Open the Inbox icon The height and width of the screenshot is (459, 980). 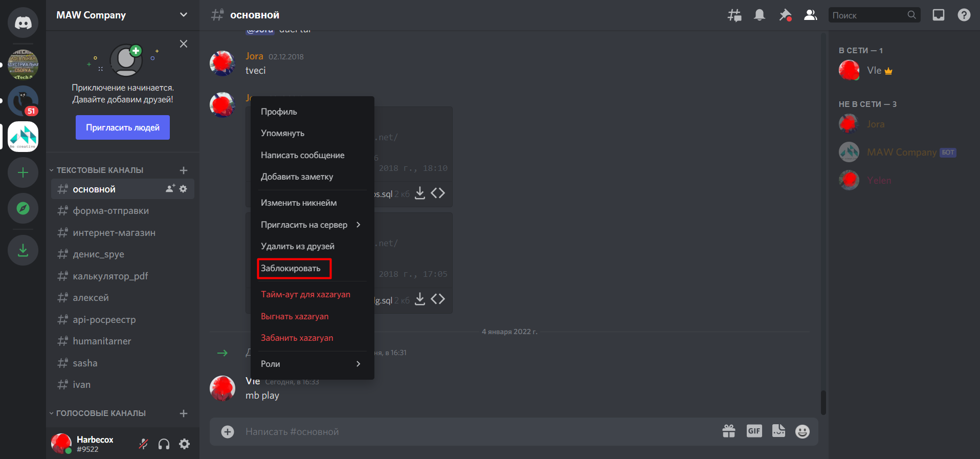pyautogui.click(x=938, y=15)
